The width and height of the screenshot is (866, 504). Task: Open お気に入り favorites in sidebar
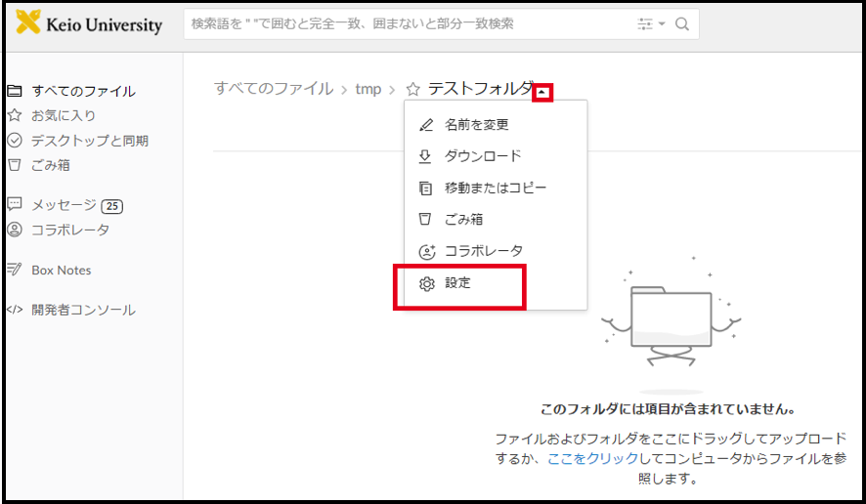click(x=64, y=115)
